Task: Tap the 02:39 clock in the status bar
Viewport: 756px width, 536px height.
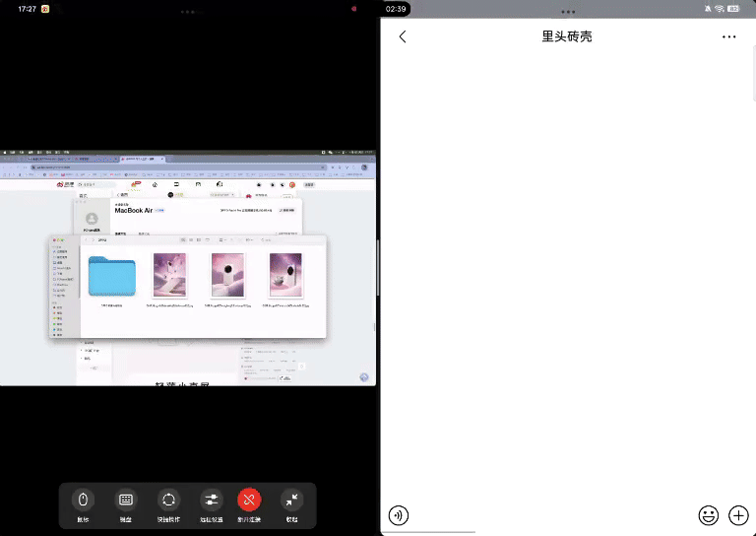Action: 396,9
